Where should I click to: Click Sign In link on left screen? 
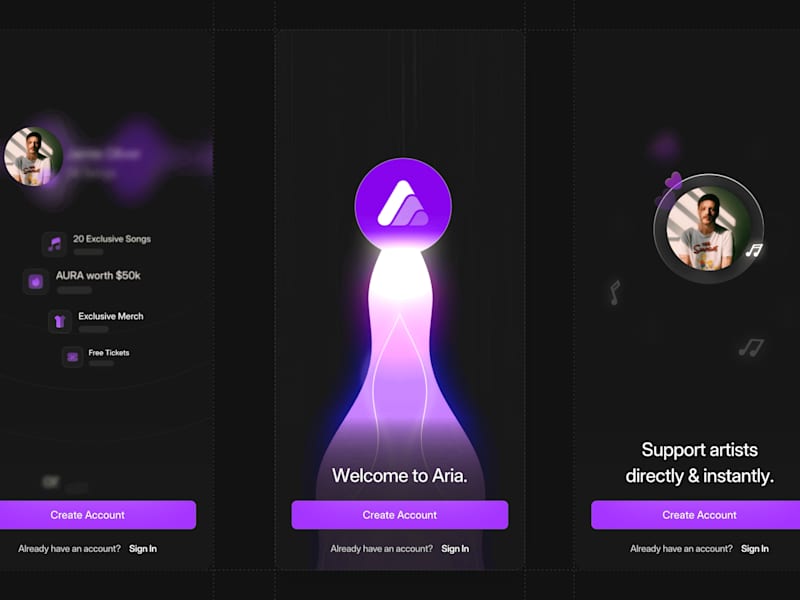coord(143,548)
